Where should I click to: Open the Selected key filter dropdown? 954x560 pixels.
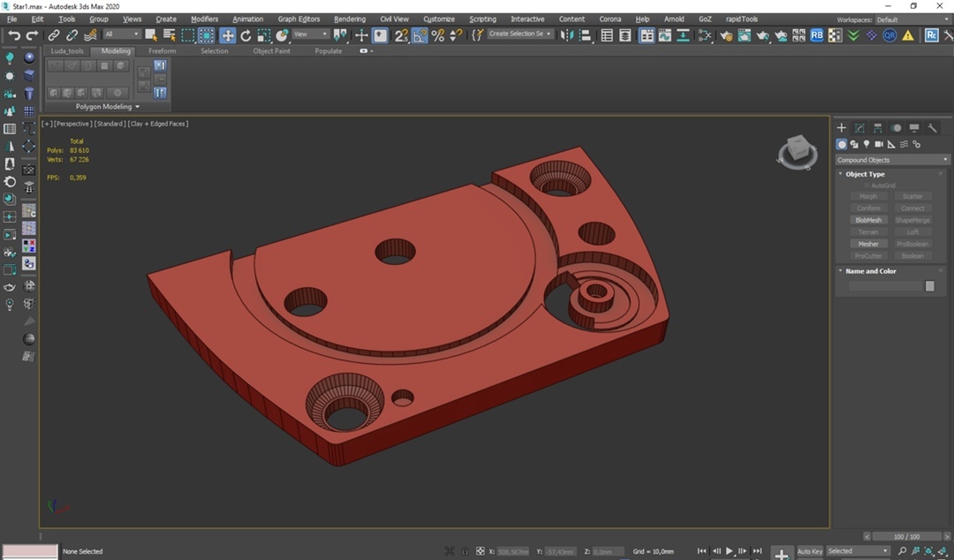(858, 551)
